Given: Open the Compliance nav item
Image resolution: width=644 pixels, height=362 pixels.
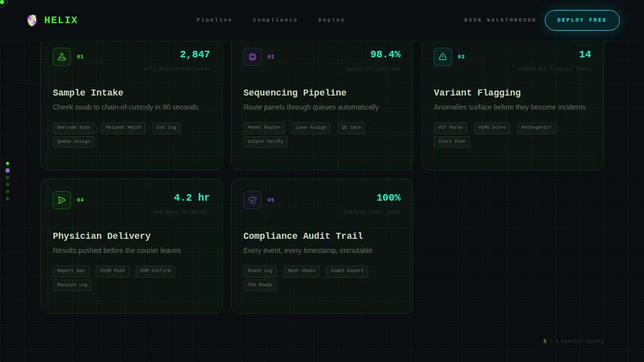Looking at the screenshot, I should pyautogui.click(x=275, y=20).
